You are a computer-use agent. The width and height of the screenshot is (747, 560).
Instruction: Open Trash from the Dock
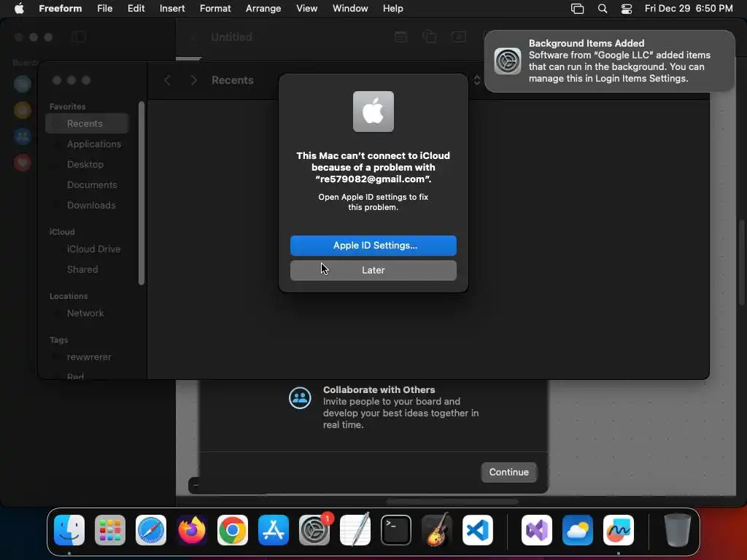tap(678, 530)
